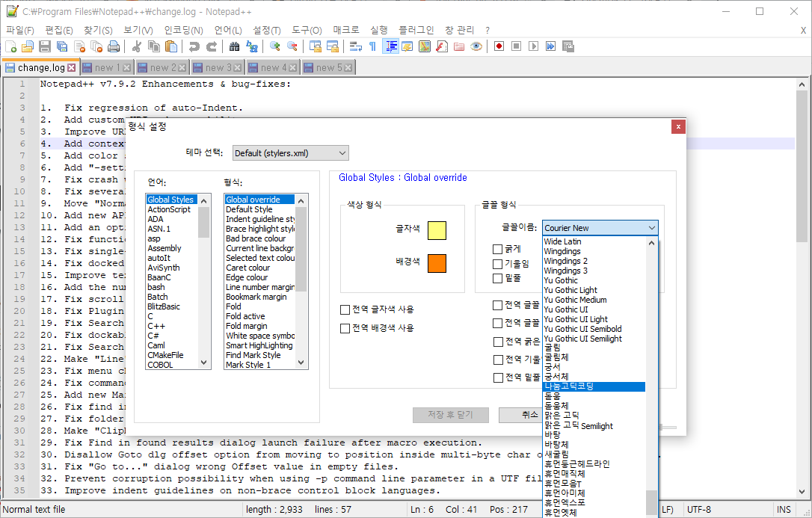The image size is (812, 518).
Task: Toggle the indent guide toolbar icon
Action: tap(390, 46)
